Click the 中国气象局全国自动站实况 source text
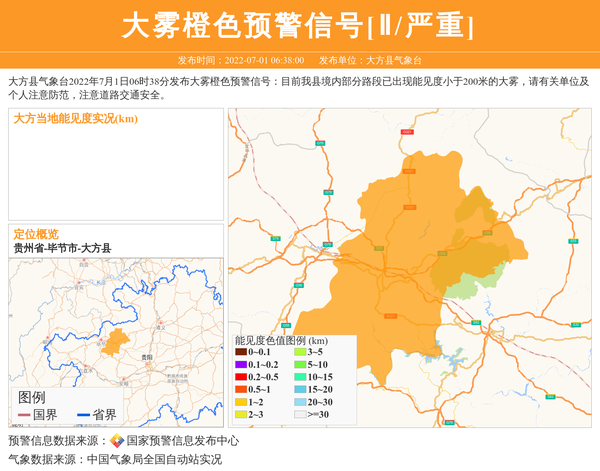This screenshot has width=600, height=471. pos(154,459)
